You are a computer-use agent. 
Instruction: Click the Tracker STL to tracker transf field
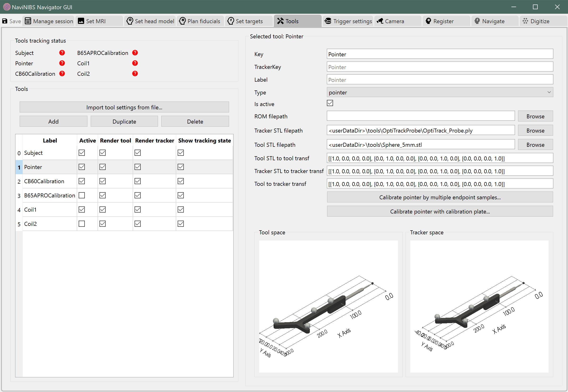click(x=440, y=171)
